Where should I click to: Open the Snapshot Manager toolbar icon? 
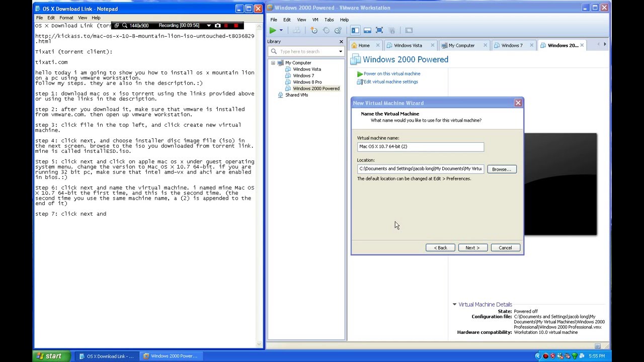pyautogui.click(x=338, y=31)
